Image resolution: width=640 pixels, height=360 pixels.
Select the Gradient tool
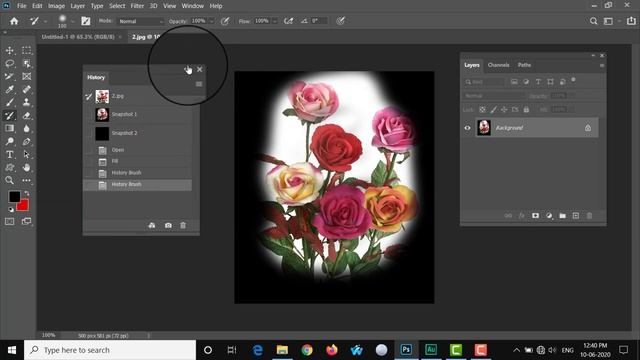click(x=9, y=129)
